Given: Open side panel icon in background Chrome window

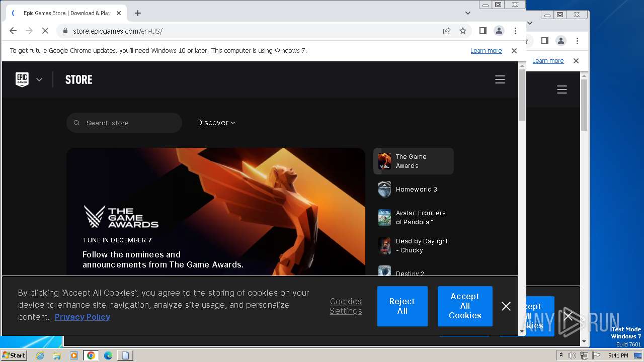Looking at the screenshot, I should point(545,41).
